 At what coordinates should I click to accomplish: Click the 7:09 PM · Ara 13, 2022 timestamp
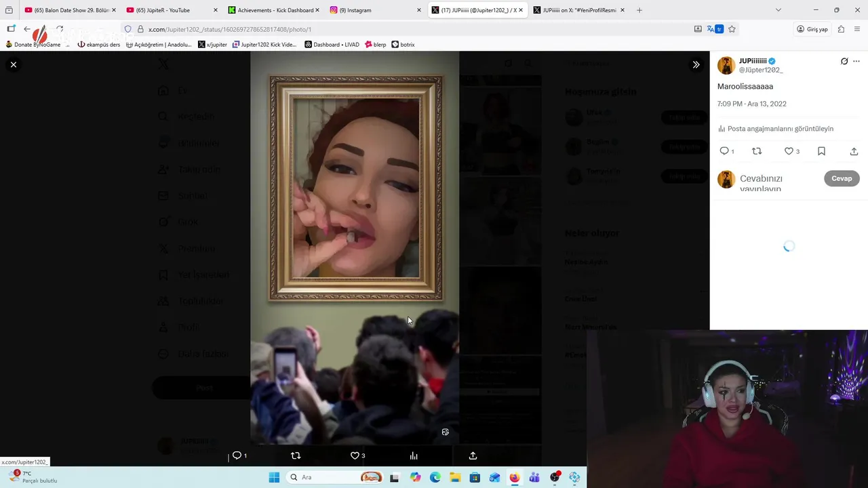pyautogui.click(x=752, y=104)
